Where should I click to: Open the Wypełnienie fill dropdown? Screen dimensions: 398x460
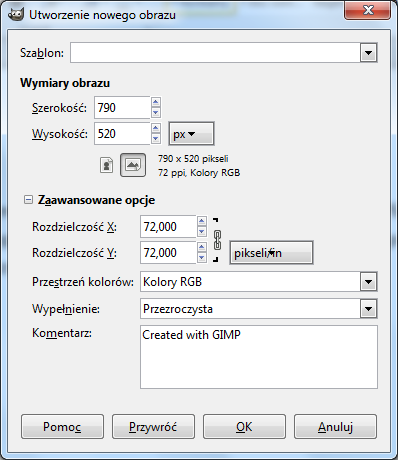[368, 309]
